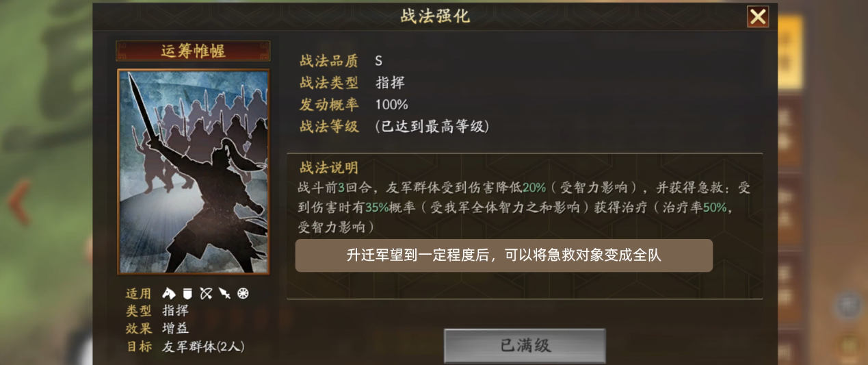Tap the 运筹帷幄 skill artwork
This screenshot has width=868, height=365.
click(x=194, y=171)
